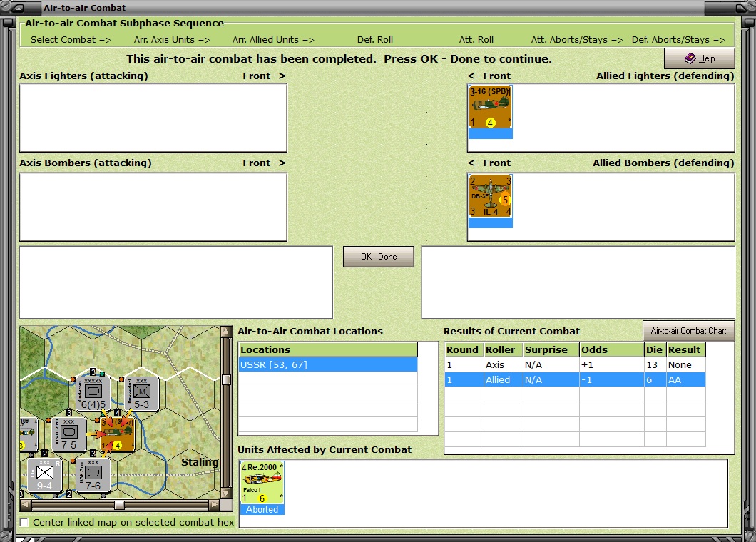Image resolution: width=756 pixels, height=542 pixels.
Task: Click the book icon on the Help button
Action: click(690, 58)
